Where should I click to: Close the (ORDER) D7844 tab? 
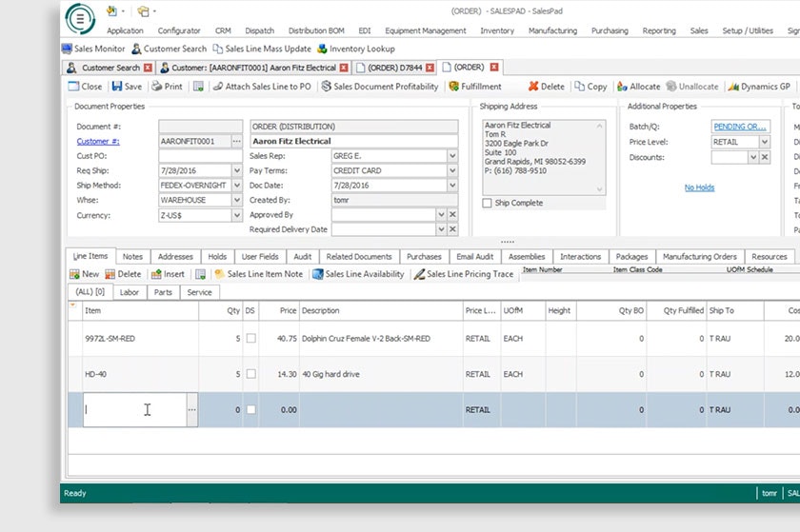[430, 68]
